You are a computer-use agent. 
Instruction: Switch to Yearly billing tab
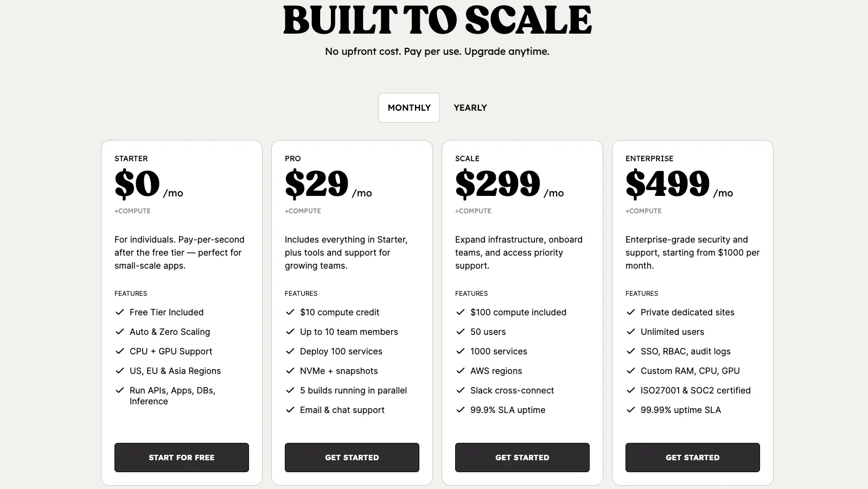[x=470, y=107]
